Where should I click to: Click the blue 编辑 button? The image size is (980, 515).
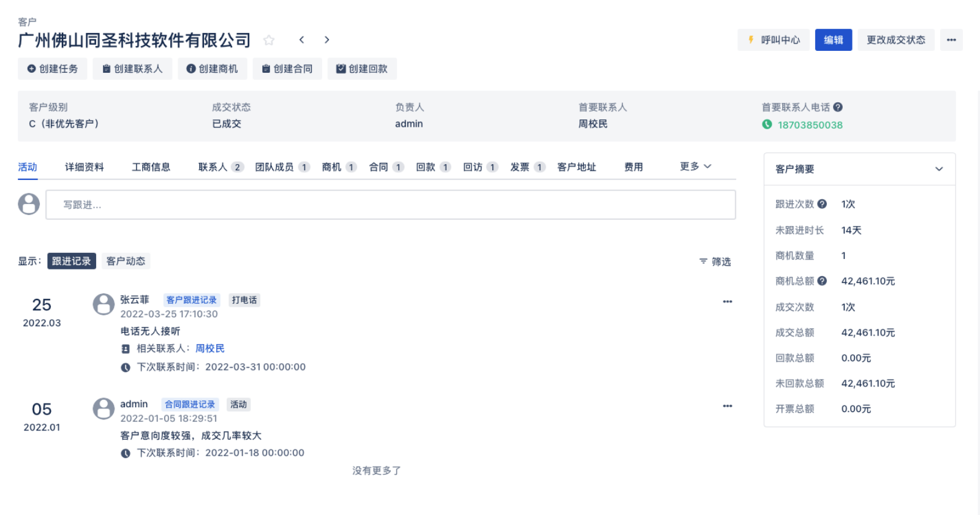pos(833,40)
